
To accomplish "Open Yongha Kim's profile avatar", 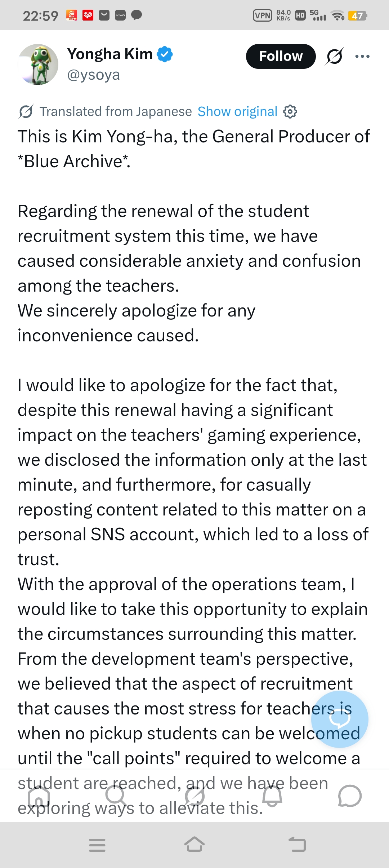I will pos(38,65).
